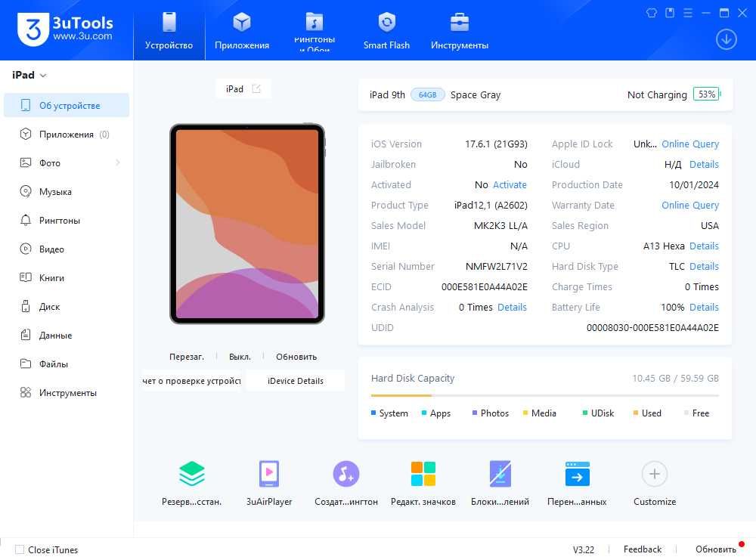Click Обновить update in status bar

tap(715, 549)
